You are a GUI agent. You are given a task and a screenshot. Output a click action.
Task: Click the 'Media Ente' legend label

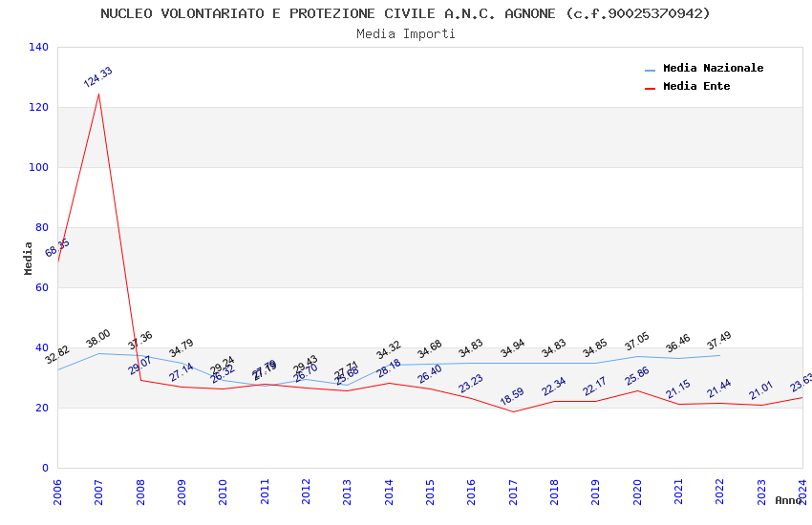pos(696,86)
